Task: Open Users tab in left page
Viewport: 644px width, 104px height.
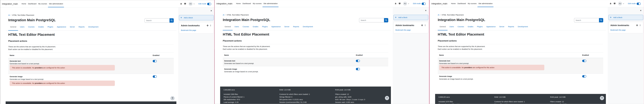Action: 22,27
